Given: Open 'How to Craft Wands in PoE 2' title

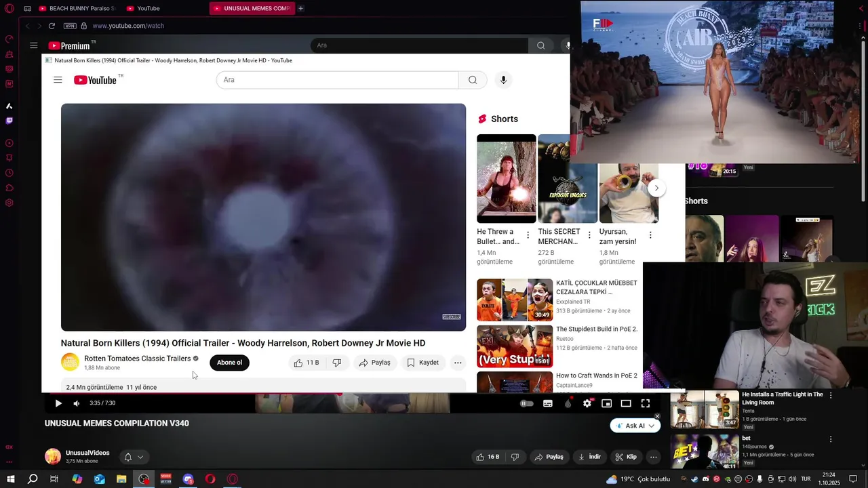Looking at the screenshot, I should (597, 375).
